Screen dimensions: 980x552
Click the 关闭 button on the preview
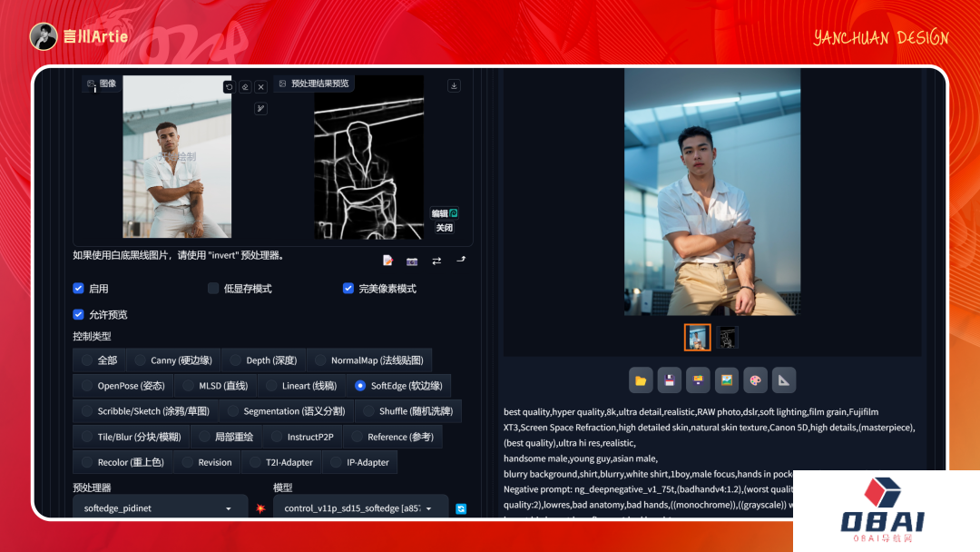point(445,228)
